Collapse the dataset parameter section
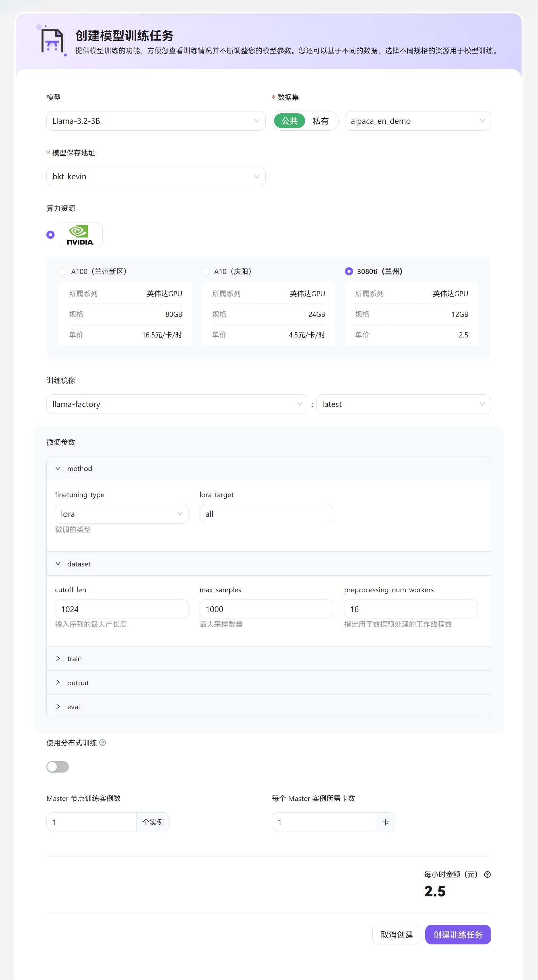The width and height of the screenshot is (538, 980). point(269,563)
